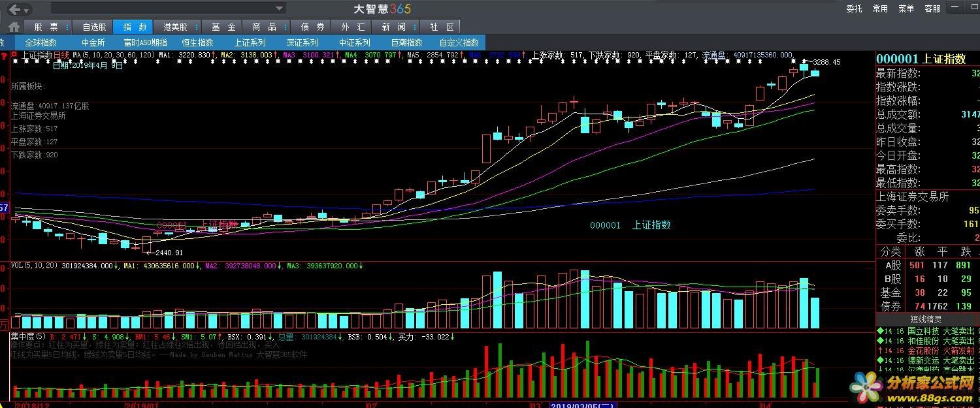Select 富时A50期指 in the sub-navigation
The width and height of the screenshot is (980, 408).
click(145, 42)
